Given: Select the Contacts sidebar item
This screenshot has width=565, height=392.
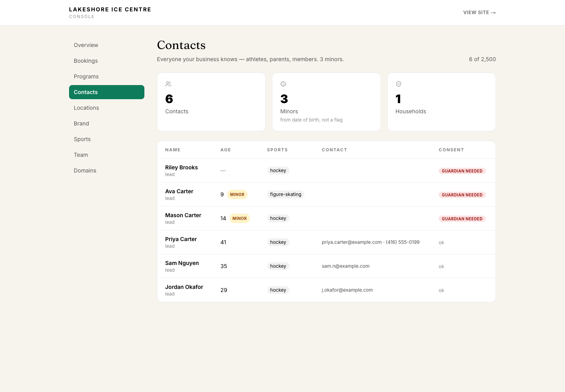Looking at the screenshot, I should [107, 92].
